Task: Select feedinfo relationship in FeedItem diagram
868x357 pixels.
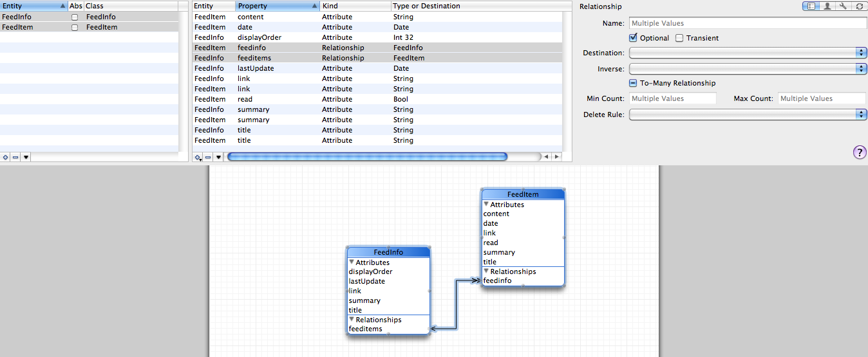Action: [x=498, y=280]
